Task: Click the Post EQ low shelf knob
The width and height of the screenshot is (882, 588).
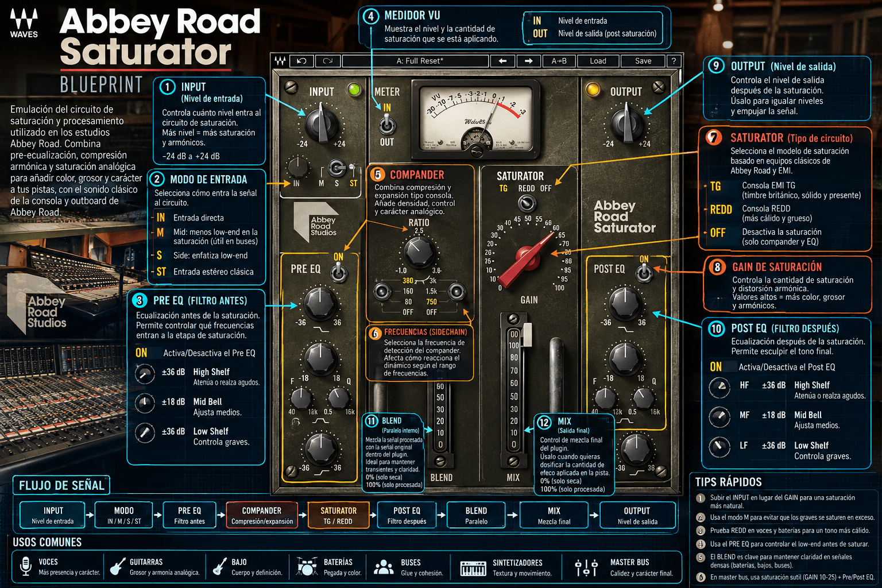Action: point(636,449)
